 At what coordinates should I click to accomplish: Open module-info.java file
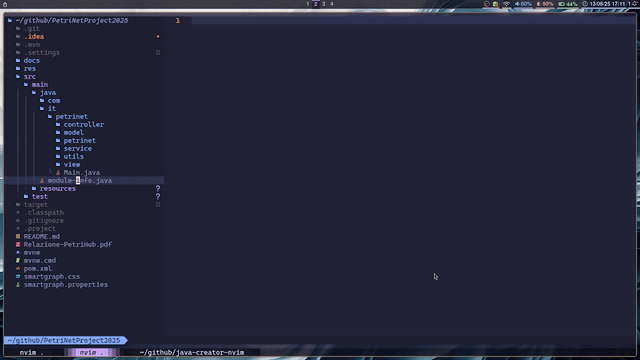coord(80,180)
